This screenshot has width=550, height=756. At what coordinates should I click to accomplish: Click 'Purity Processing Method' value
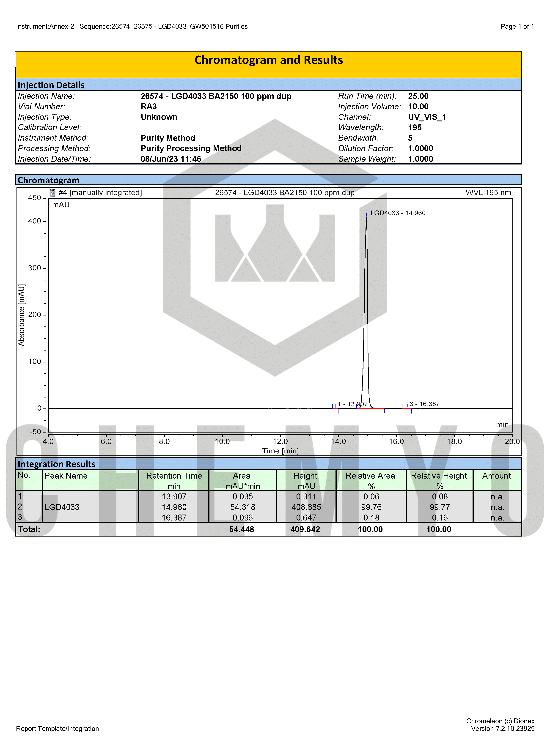click(x=191, y=148)
